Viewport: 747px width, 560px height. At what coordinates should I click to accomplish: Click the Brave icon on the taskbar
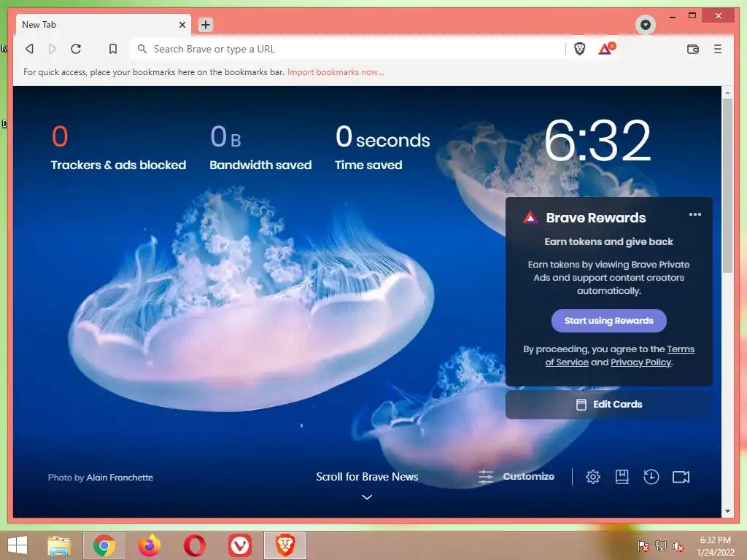tap(285, 545)
